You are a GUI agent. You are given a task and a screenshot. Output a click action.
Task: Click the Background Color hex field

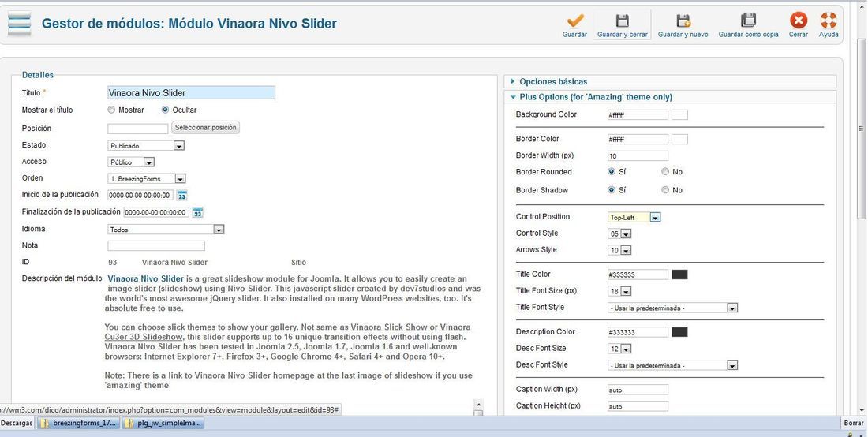pos(638,115)
